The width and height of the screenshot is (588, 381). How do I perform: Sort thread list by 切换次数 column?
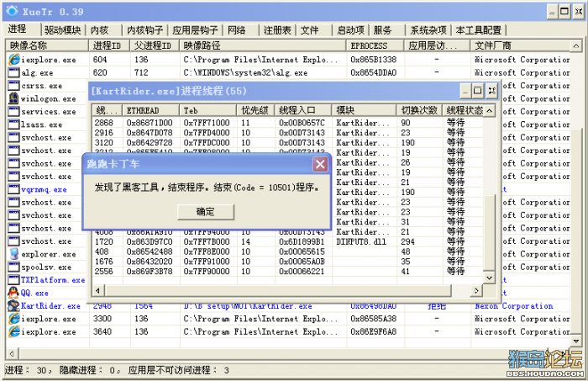(x=420, y=110)
